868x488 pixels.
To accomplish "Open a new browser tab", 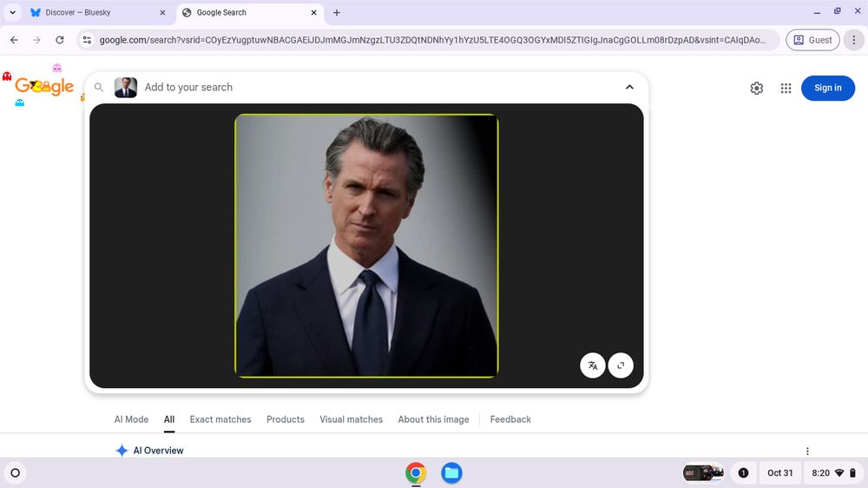I will tap(337, 12).
